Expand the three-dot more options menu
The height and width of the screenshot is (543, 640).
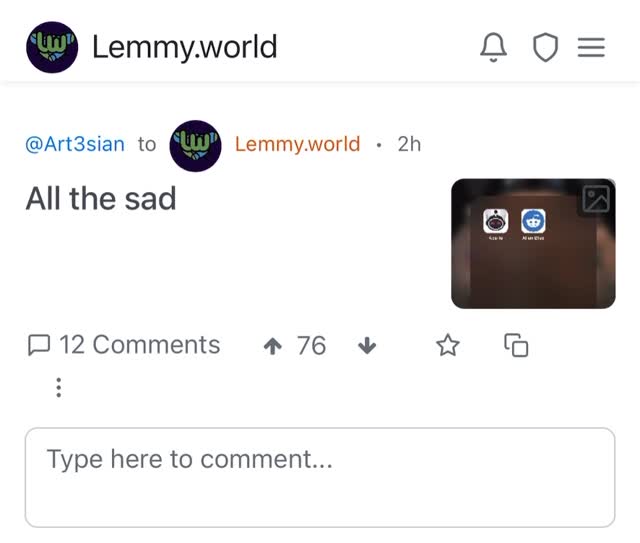(x=59, y=387)
